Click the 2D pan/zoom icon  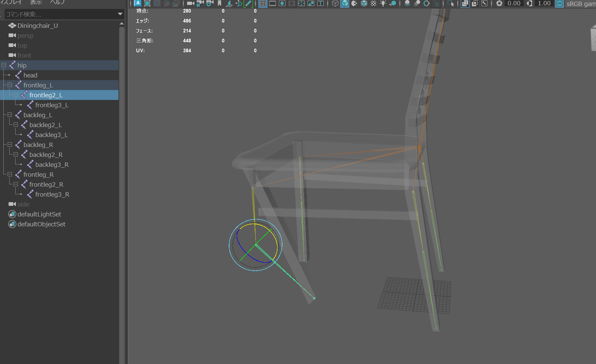coord(239,3)
